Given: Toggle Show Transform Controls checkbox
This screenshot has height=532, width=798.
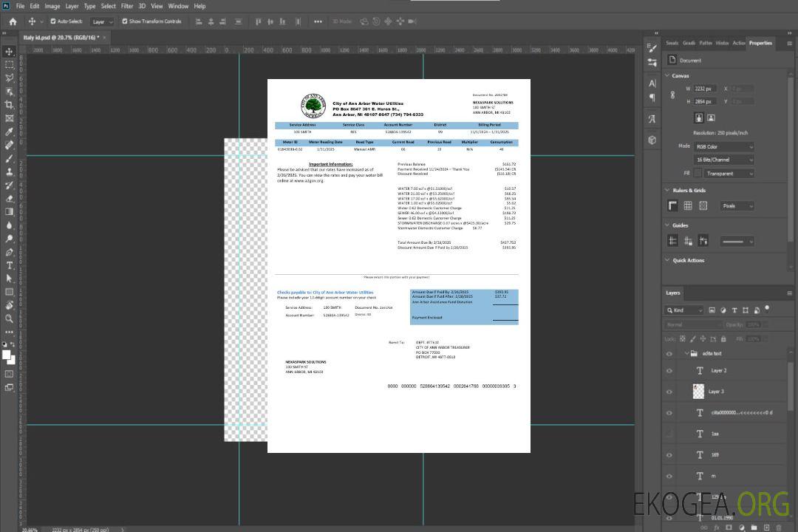Looking at the screenshot, I should pos(125,21).
